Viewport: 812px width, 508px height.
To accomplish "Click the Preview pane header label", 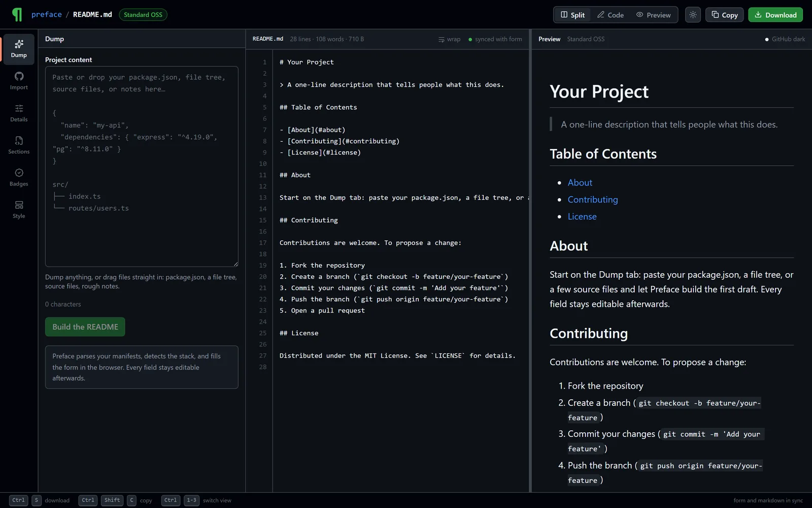I will [x=549, y=39].
